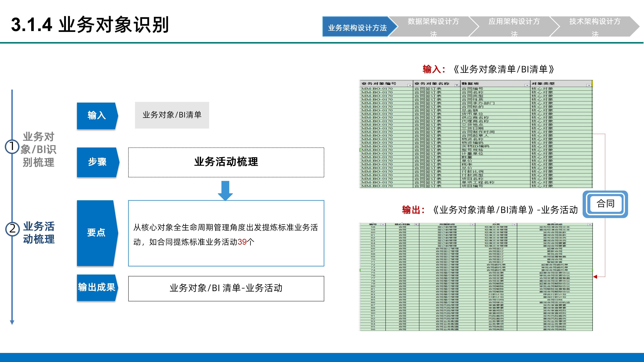Switch to the 数据架构设计方法 tab
The height and width of the screenshot is (362, 644).
click(x=433, y=27)
